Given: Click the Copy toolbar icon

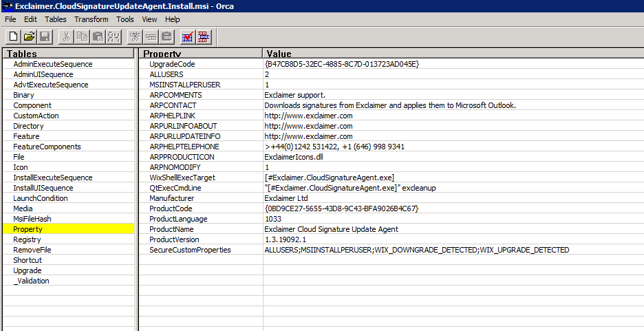Looking at the screenshot, I should click(x=83, y=36).
